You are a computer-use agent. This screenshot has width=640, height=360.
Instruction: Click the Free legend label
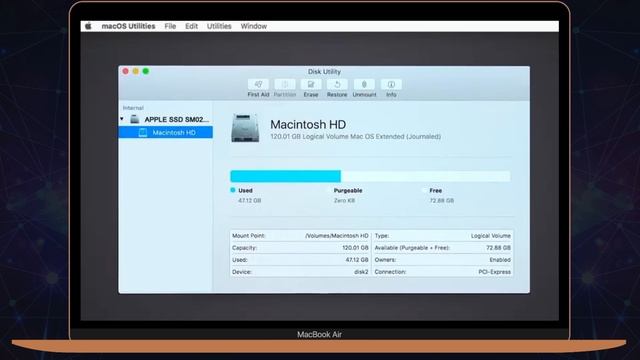[x=436, y=191]
